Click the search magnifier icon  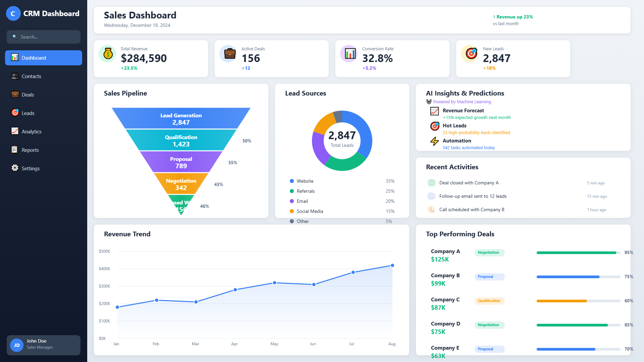point(15,37)
